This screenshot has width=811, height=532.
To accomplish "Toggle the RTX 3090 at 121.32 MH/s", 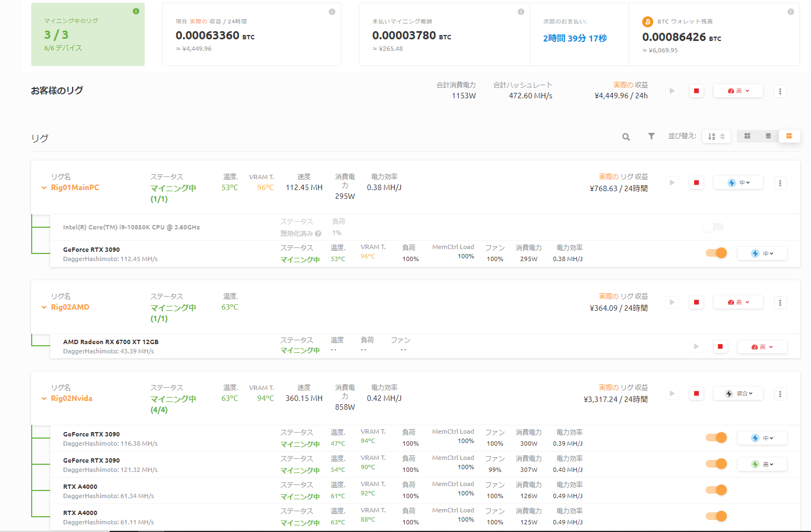I will 716,464.
